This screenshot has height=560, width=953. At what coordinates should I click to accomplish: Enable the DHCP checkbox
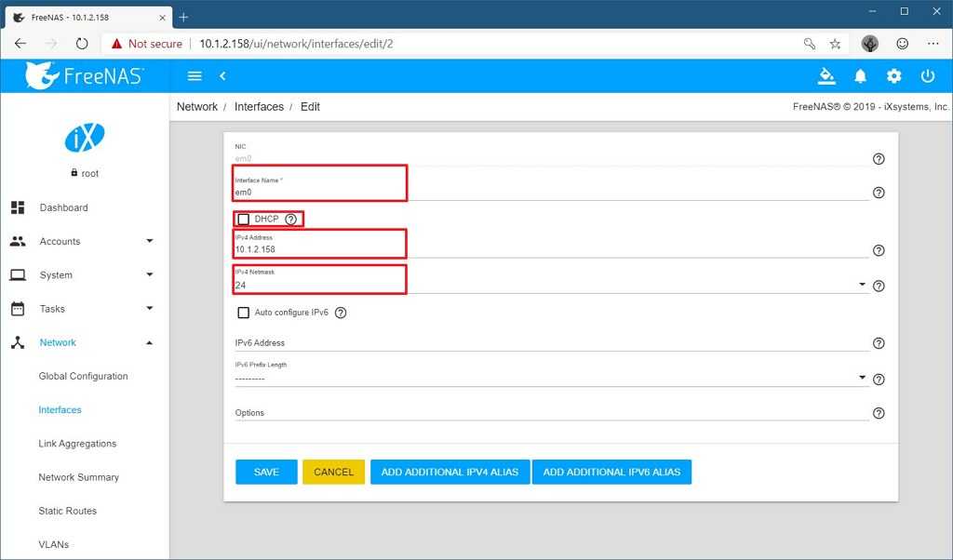pyautogui.click(x=244, y=220)
